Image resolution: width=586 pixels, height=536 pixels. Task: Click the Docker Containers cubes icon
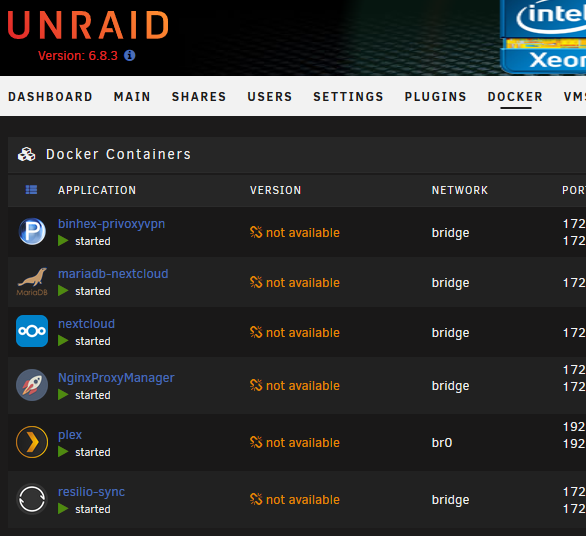pyautogui.click(x=27, y=154)
